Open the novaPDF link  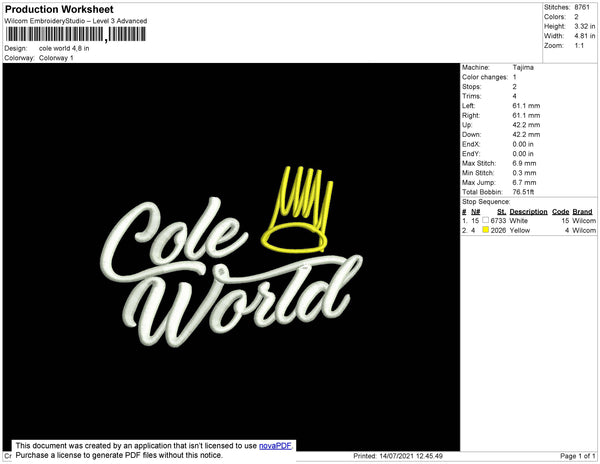(275, 446)
